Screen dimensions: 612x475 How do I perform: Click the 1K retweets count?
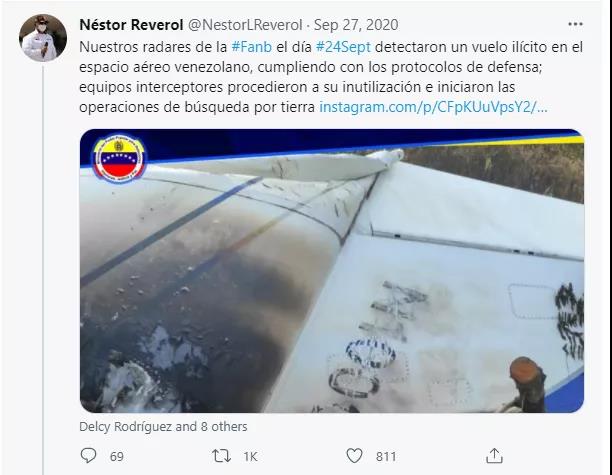(x=250, y=456)
